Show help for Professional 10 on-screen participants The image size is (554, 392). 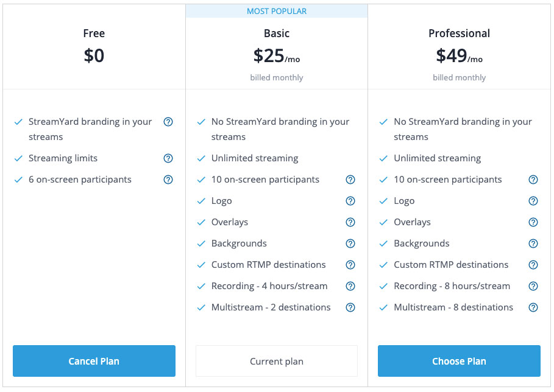tap(533, 180)
